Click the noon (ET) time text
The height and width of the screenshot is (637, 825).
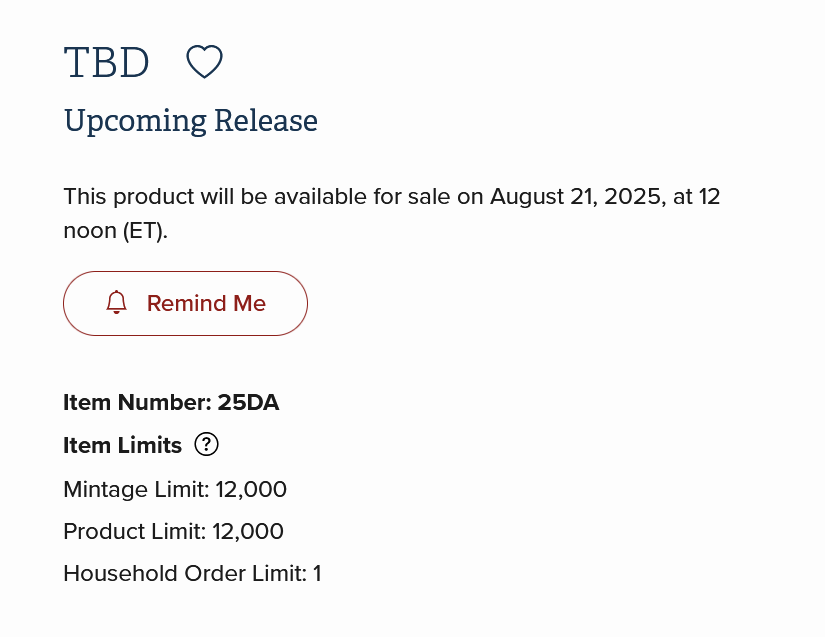tap(115, 231)
